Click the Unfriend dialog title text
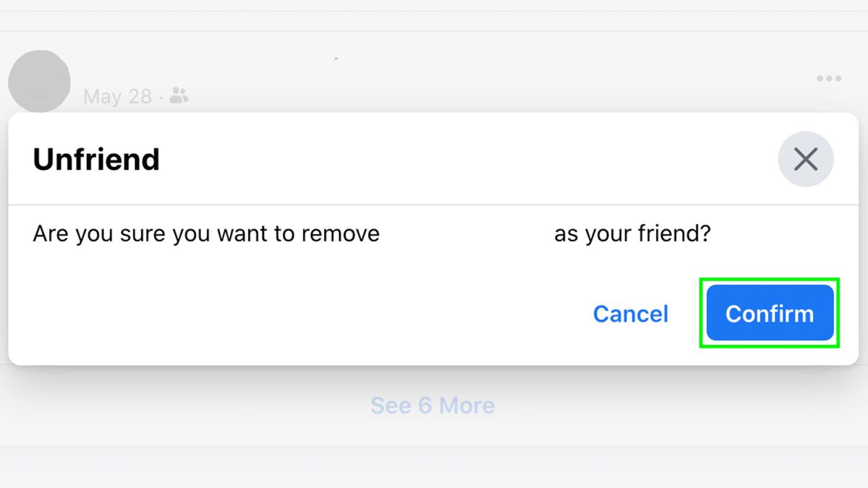Screen dimensions: 868x488 pos(95,159)
